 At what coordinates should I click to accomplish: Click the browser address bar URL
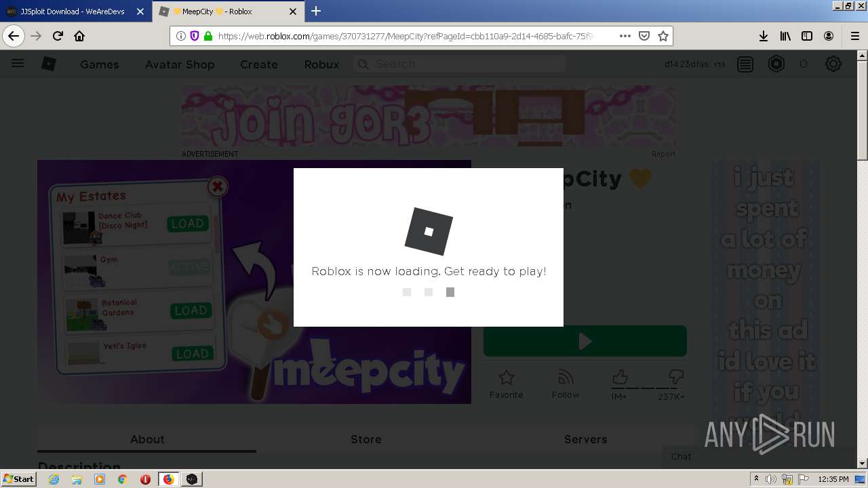405,36
